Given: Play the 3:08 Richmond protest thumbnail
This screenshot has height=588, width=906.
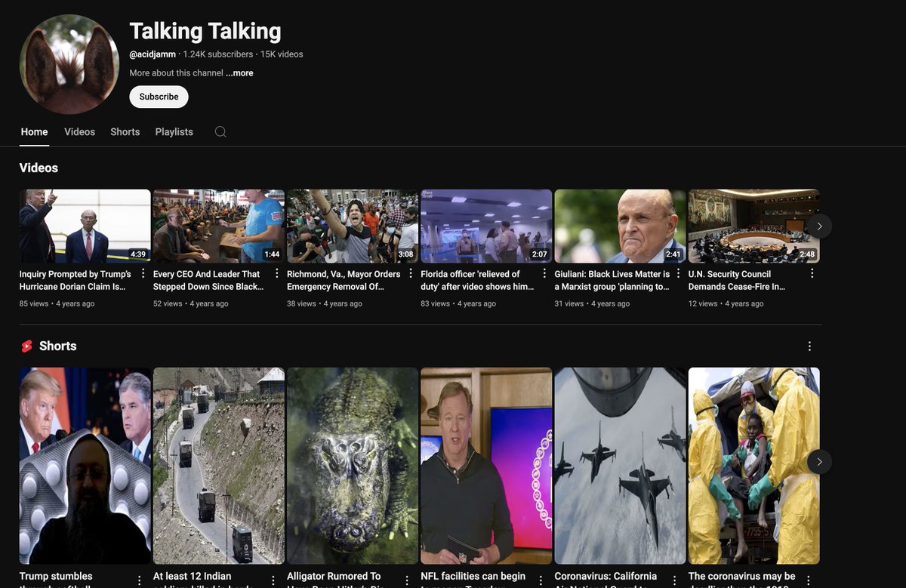Looking at the screenshot, I should tap(353, 226).
